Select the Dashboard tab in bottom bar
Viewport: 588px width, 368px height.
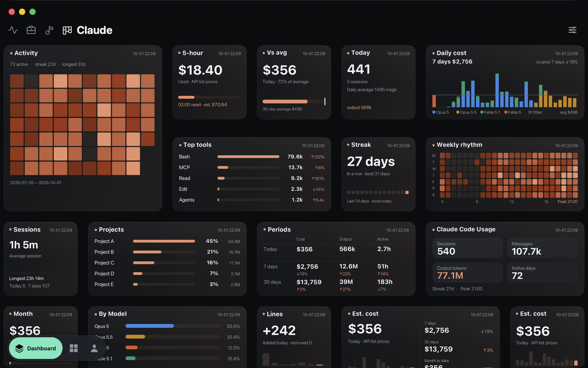[x=36, y=348]
